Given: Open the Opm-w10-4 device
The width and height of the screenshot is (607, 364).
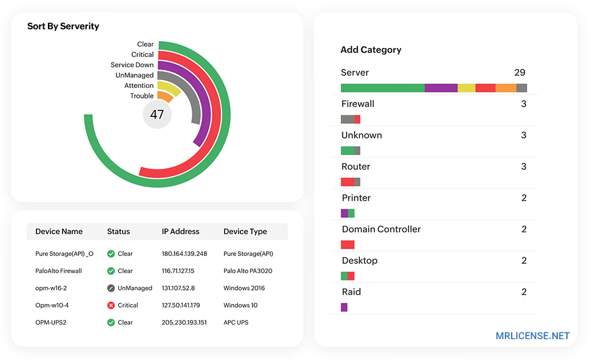Looking at the screenshot, I should coord(52,305).
